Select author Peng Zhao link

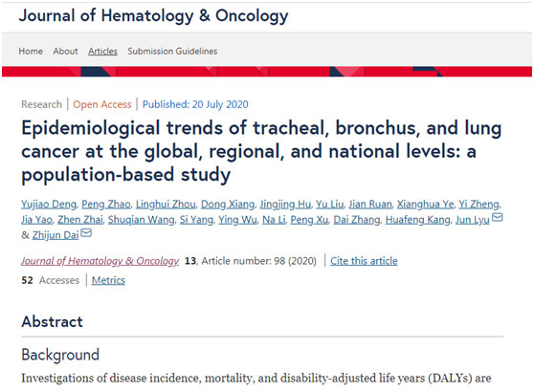tap(106, 205)
